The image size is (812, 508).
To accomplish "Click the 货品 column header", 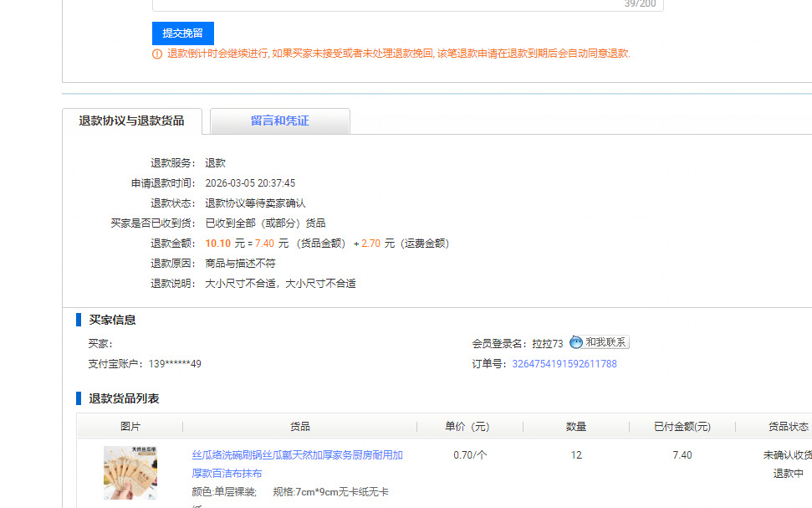I will [x=300, y=427].
